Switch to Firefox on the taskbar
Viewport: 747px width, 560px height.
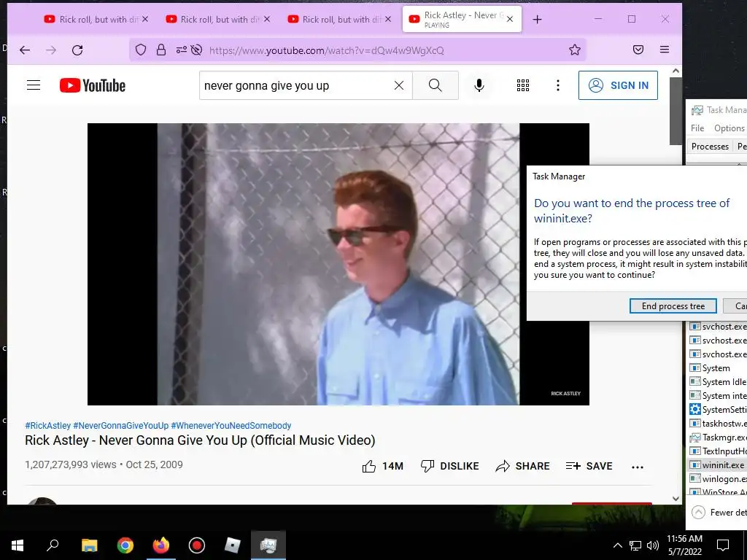point(161,545)
